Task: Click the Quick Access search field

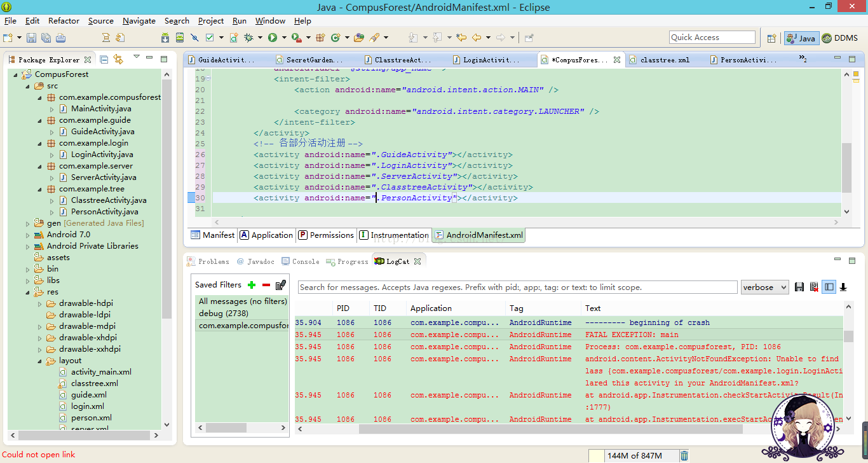Action: 712,38
